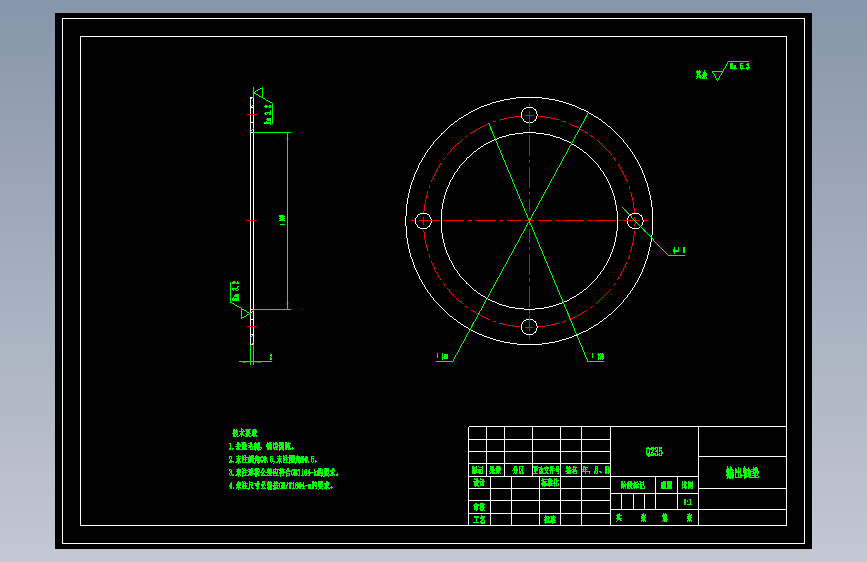Select lower roughness symbol in side view
867x562 pixels.
point(239,299)
